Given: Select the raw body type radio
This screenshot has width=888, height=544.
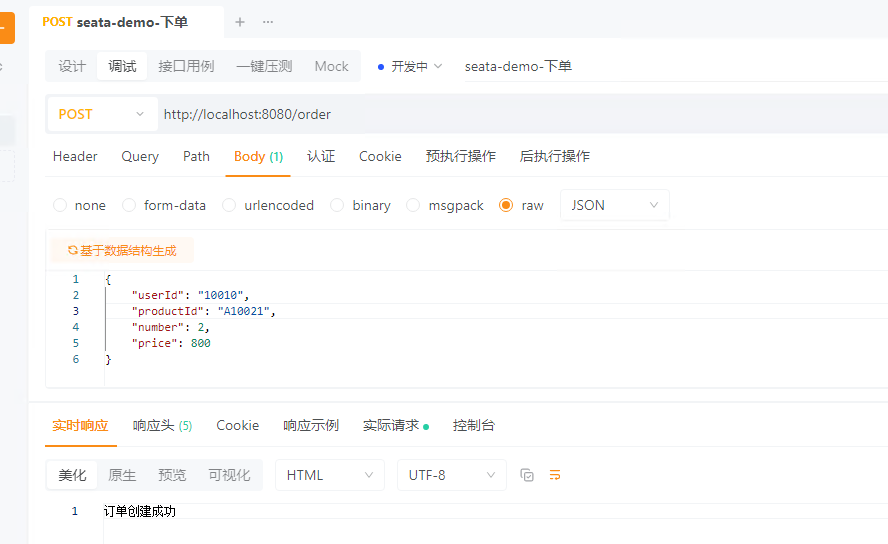Looking at the screenshot, I should [x=506, y=205].
